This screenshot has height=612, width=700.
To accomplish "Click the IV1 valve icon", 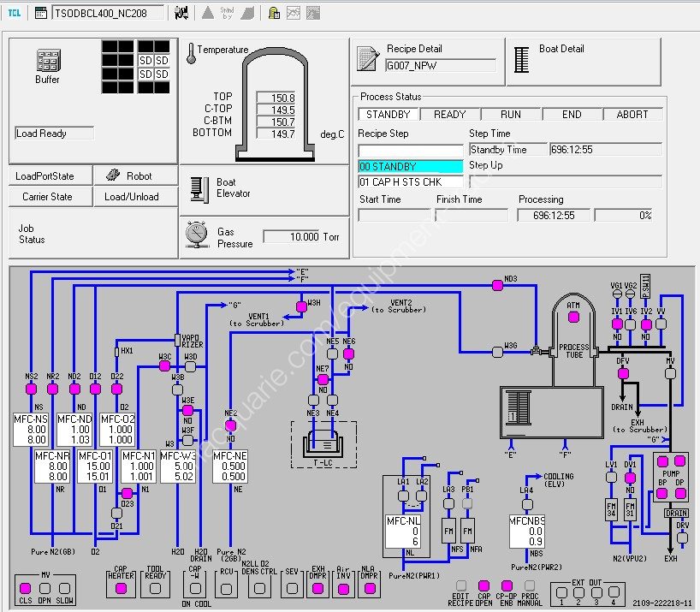I will pos(617,324).
